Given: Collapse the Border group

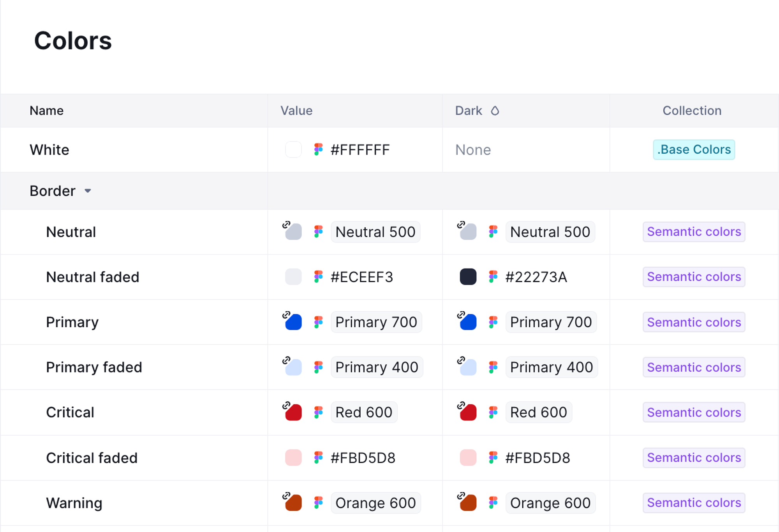Looking at the screenshot, I should (88, 191).
